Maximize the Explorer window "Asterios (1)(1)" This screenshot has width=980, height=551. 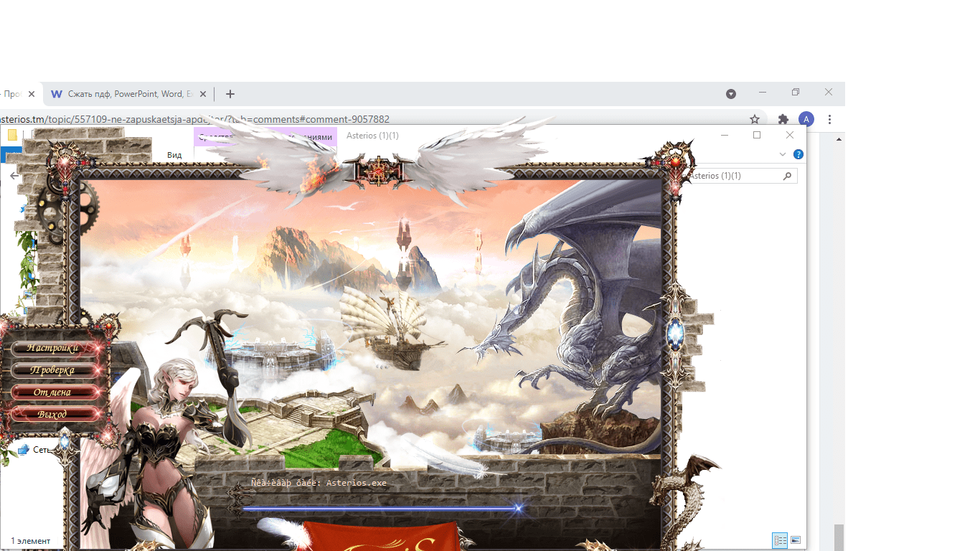pos(757,135)
